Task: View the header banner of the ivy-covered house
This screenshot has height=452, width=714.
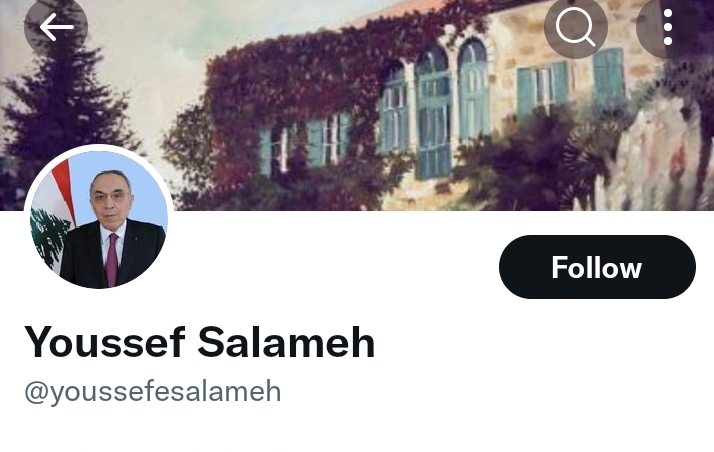Action: [x=357, y=105]
